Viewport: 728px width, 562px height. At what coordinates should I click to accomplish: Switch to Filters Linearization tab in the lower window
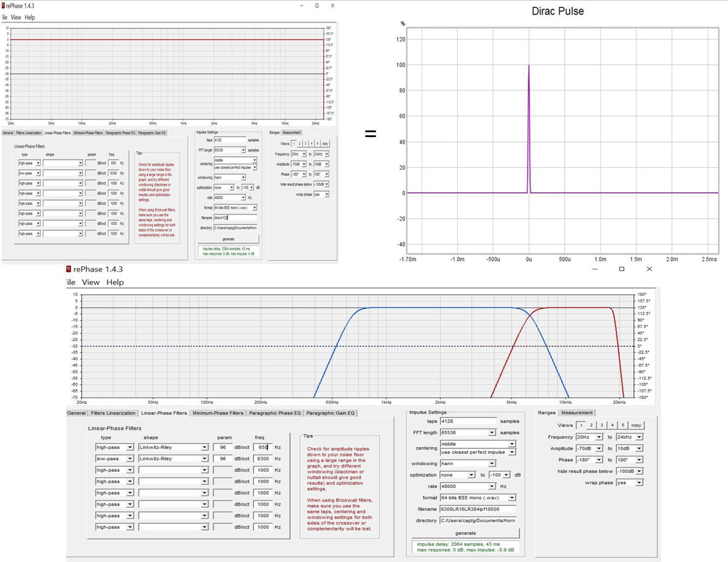coord(113,413)
